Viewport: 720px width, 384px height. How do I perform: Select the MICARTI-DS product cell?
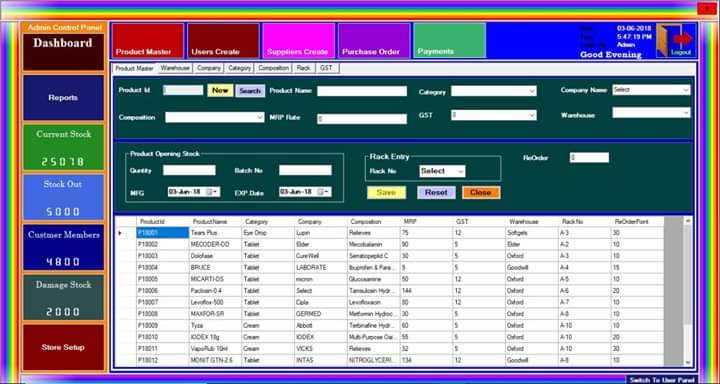click(x=215, y=279)
